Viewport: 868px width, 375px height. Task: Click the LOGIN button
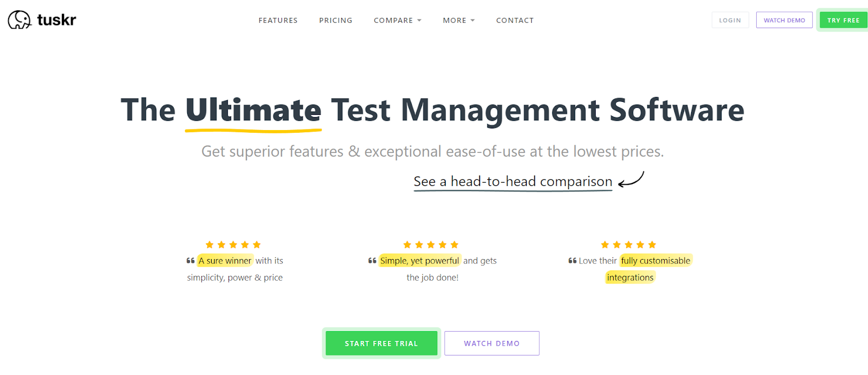tap(730, 20)
